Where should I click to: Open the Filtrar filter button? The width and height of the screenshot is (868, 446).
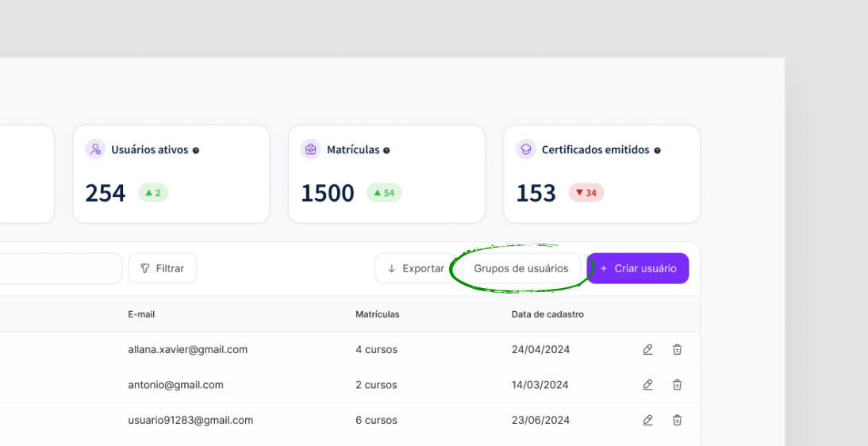pos(162,269)
